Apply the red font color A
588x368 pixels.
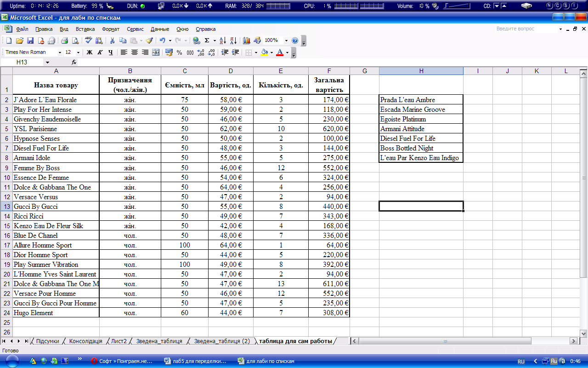(280, 52)
